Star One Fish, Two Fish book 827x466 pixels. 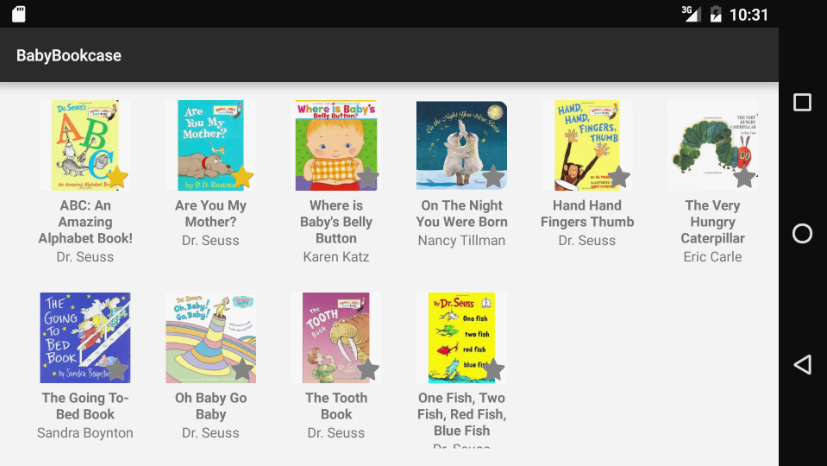click(x=493, y=370)
